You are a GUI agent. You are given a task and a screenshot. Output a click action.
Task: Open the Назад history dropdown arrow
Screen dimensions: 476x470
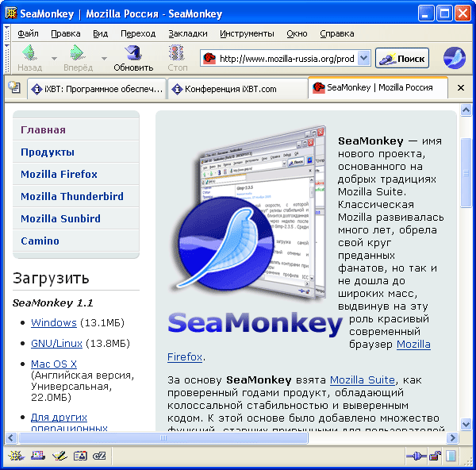point(54,58)
